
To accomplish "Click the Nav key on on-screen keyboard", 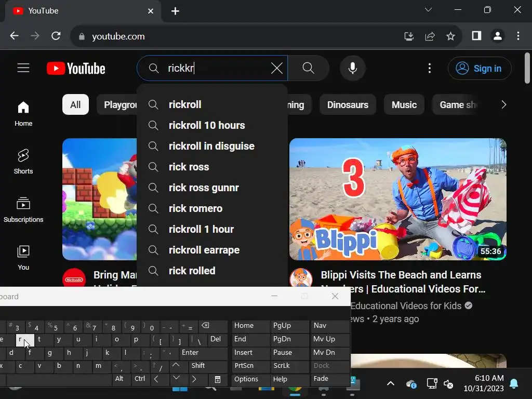I will pyautogui.click(x=330, y=326).
